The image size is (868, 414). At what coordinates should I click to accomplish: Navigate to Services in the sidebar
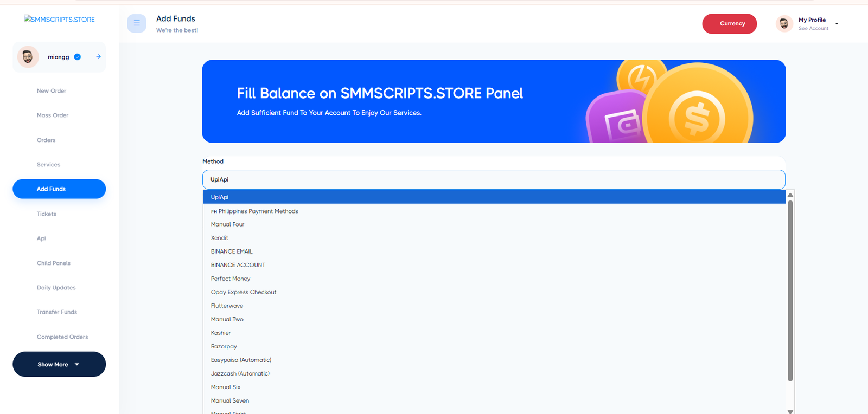pyautogui.click(x=48, y=165)
